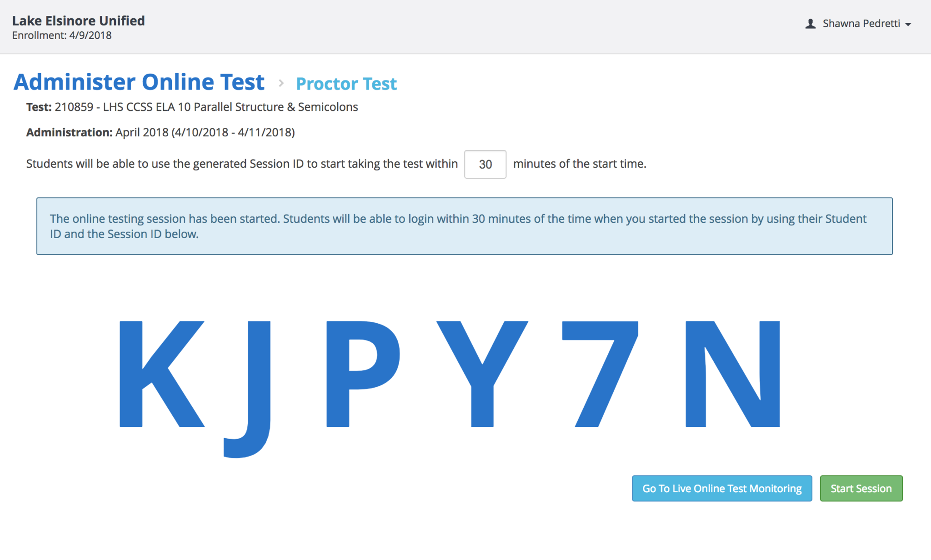Click the letter N in Session ID
931x560 pixels.
click(x=732, y=374)
